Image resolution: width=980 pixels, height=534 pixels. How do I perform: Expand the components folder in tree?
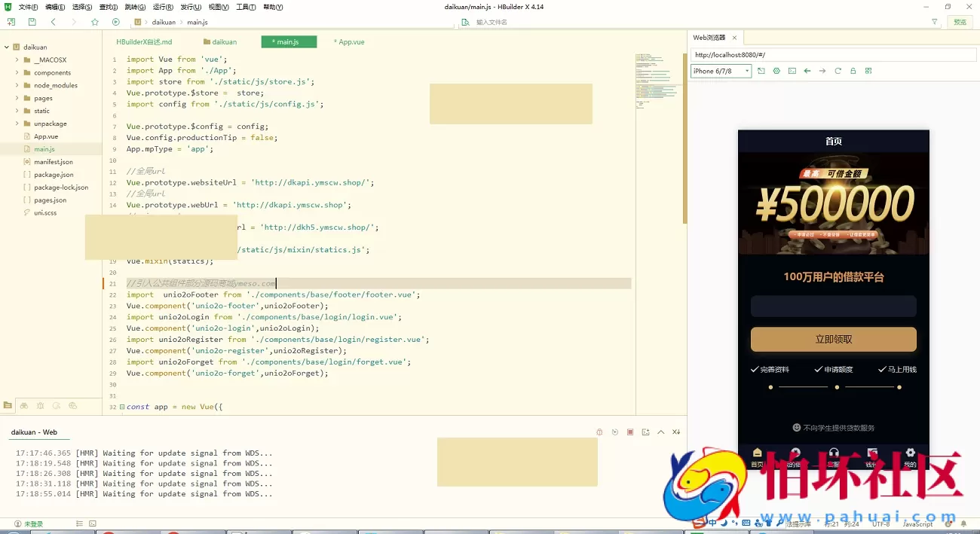[x=17, y=73]
